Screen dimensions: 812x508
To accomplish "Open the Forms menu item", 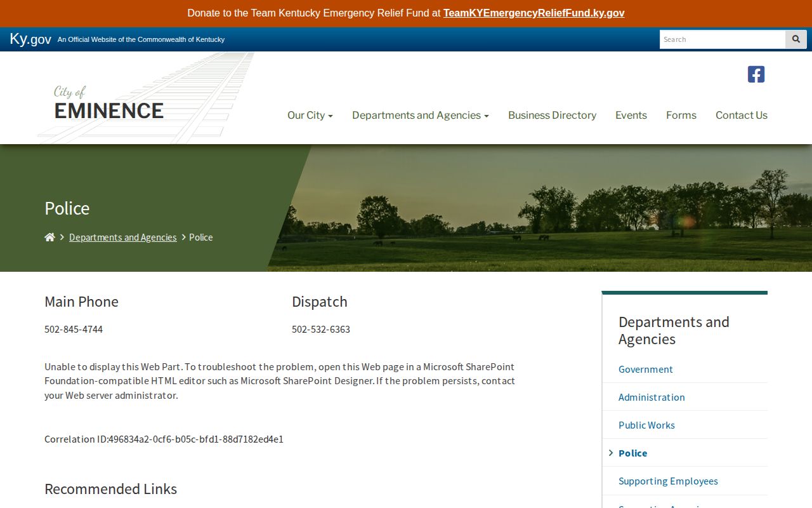I will [x=681, y=115].
